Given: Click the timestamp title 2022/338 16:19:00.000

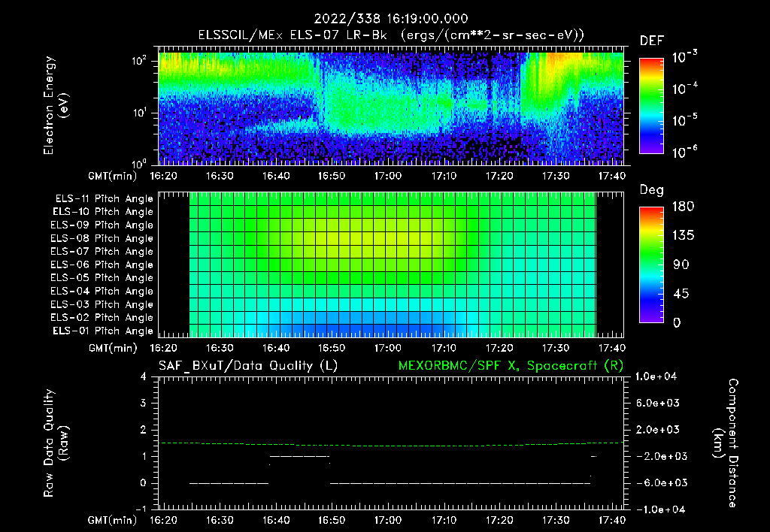Looking at the screenshot, I should [391, 19].
